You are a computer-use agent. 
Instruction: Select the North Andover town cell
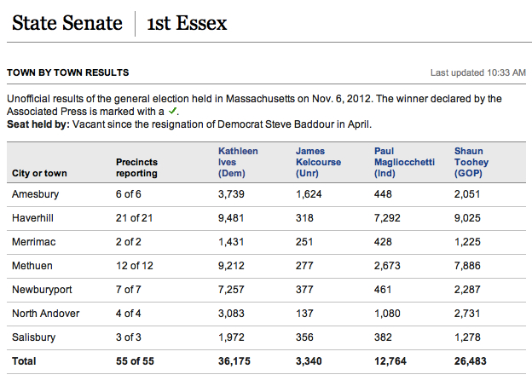click(45, 314)
